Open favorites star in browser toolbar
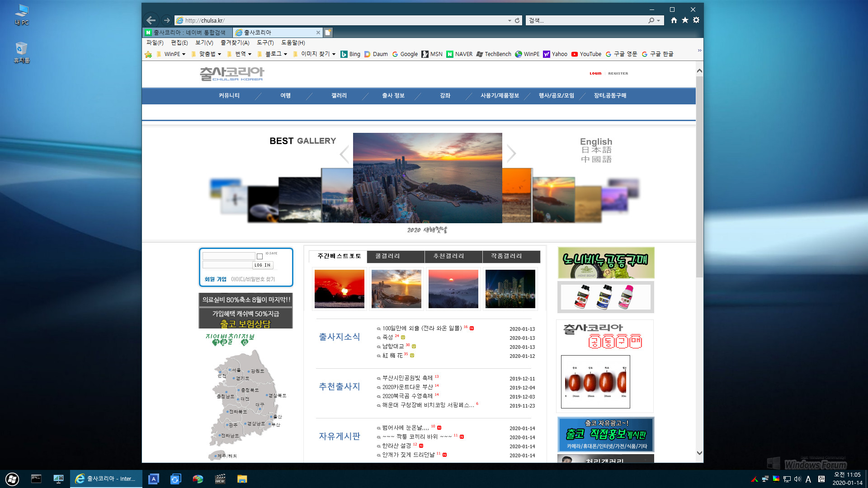This screenshot has width=868, height=488. tap(685, 20)
